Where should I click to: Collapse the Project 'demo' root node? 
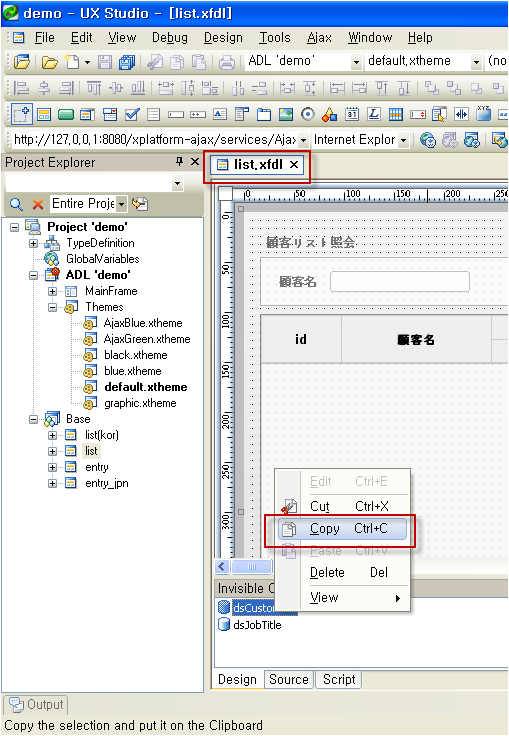(x=15, y=227)
